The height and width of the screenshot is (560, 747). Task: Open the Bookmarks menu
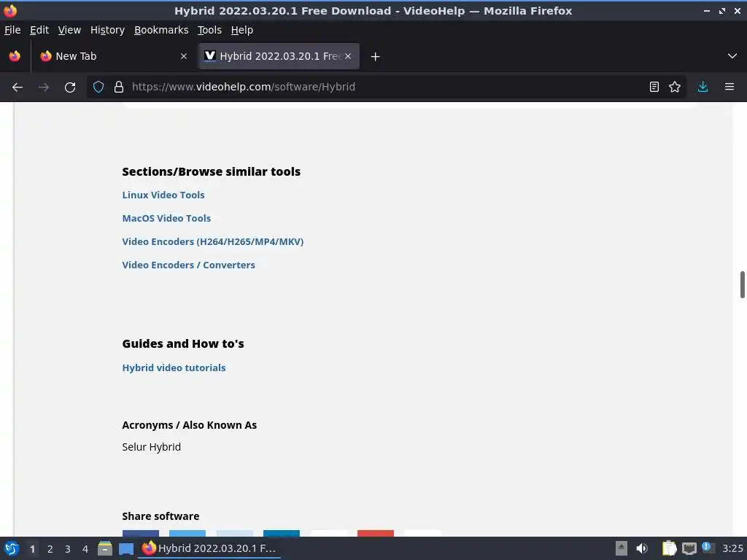point(161,30)
